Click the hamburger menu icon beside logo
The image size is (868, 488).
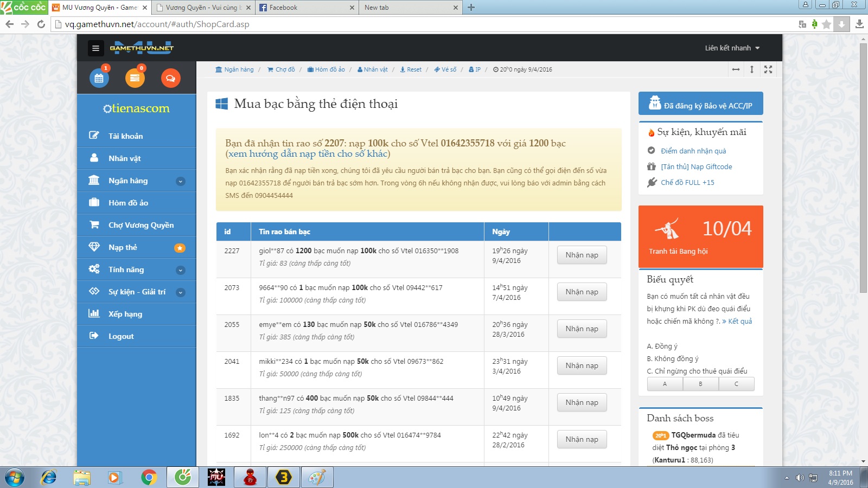[95, 48]
